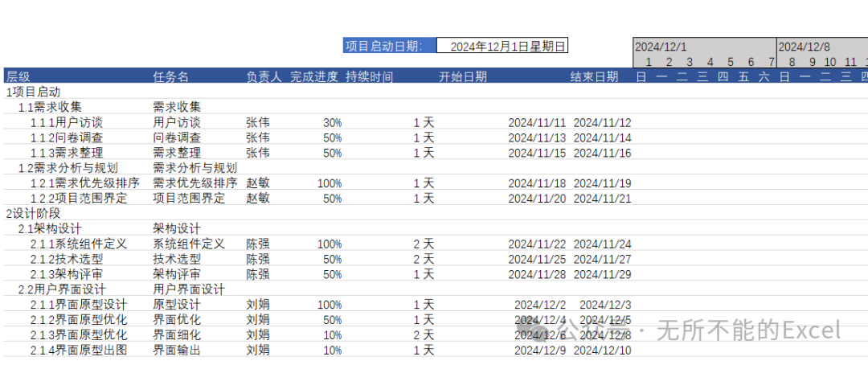Viewport: 868px width, 365px height.
Task: Click the 2.2用户界面设计 level cell
Action: (62, 289)
